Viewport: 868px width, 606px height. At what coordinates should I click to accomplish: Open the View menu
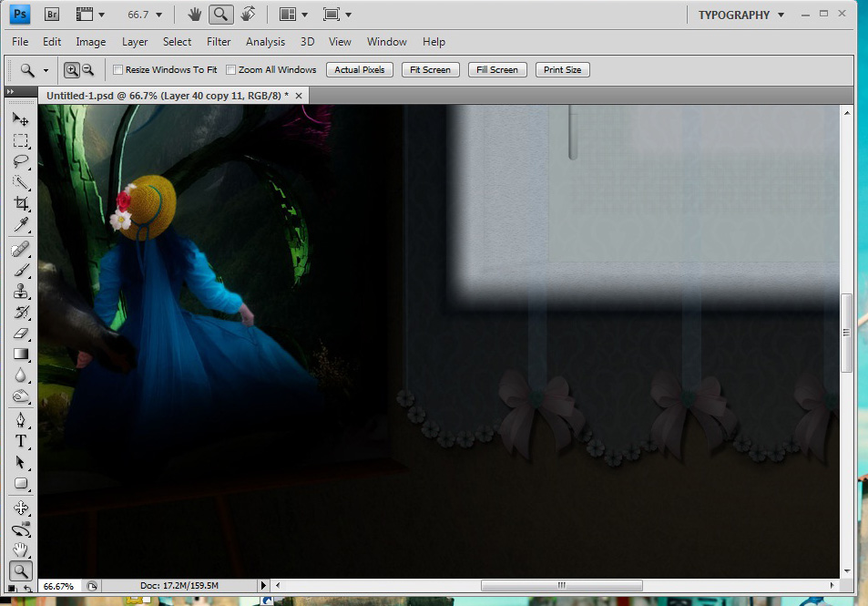pyautogui.click(x=340, y=42)
